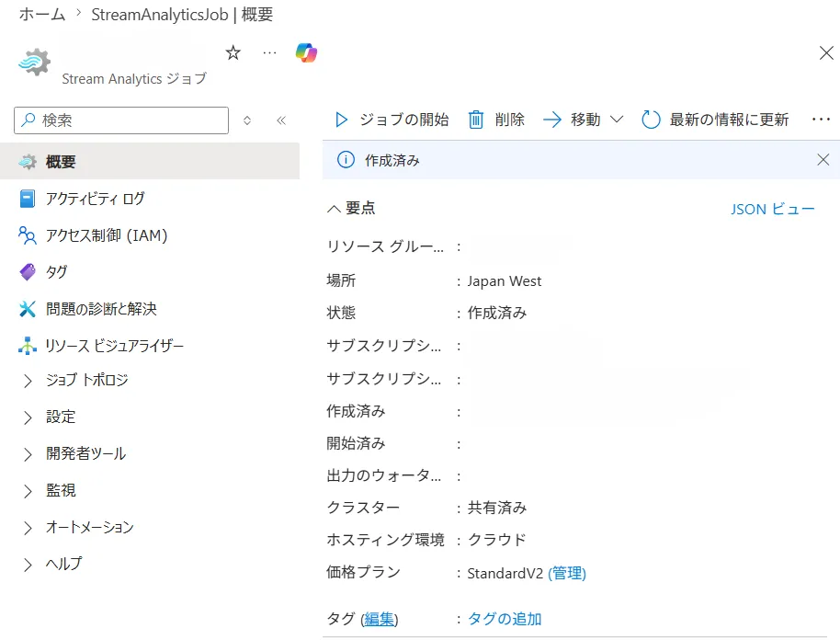Refresh with 最新の情報に更新
The width and height of the screenshot is (840, 640).
715,119
